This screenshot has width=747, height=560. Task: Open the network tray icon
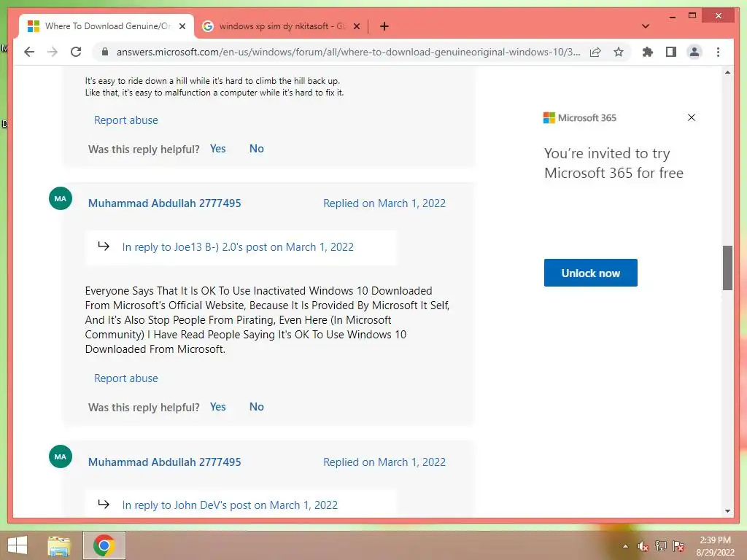coord(660,546)
